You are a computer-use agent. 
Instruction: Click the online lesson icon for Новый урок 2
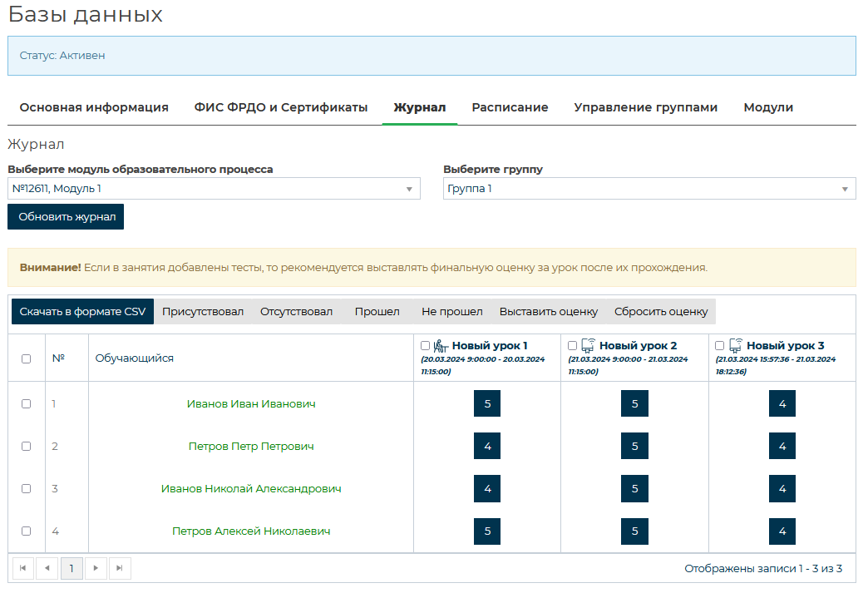(x=588, y=345)
